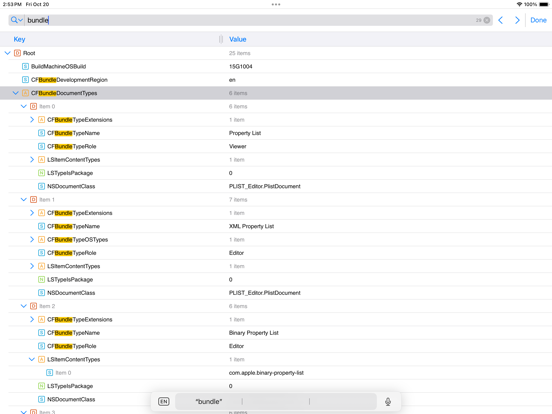The height and width of the screenshot is (414, 552).
Task: Collapse the Root dictionary
Action: pos(7,53)
